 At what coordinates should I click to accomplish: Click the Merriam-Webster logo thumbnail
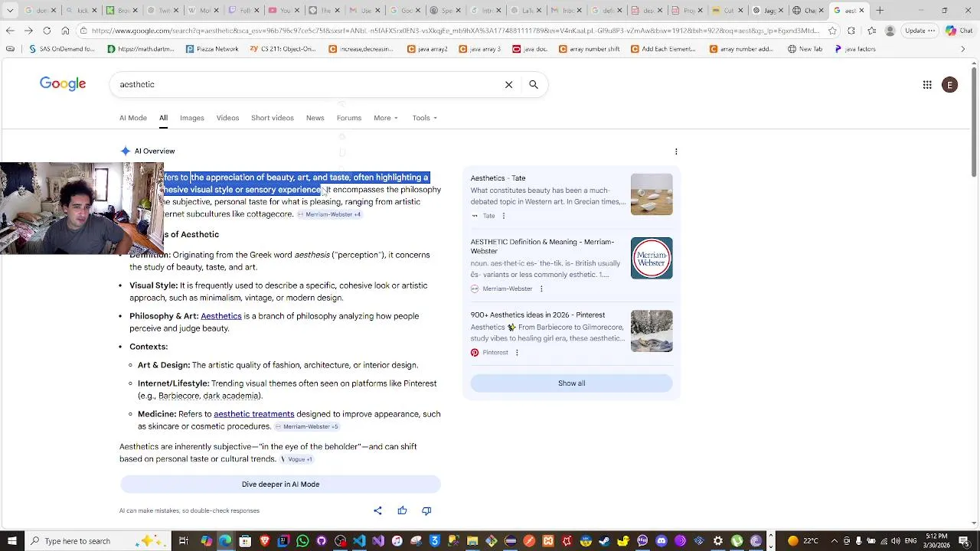coord(652,258)
